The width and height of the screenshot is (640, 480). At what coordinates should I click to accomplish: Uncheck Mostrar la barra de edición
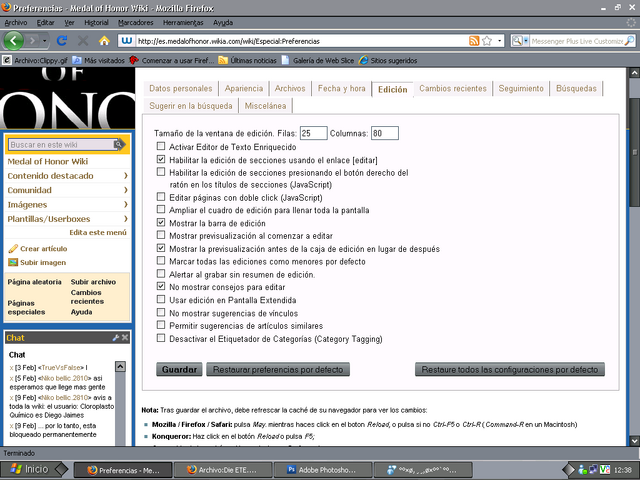(161, 222)
